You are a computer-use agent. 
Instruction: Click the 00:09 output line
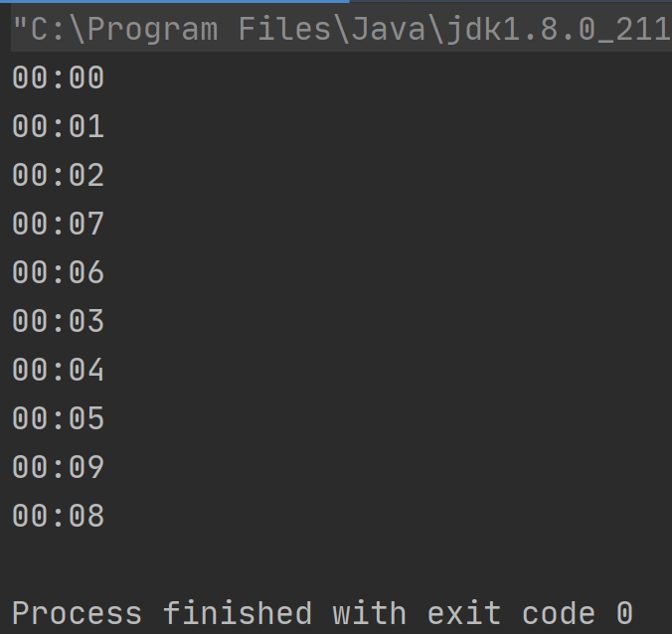[59, 467]
